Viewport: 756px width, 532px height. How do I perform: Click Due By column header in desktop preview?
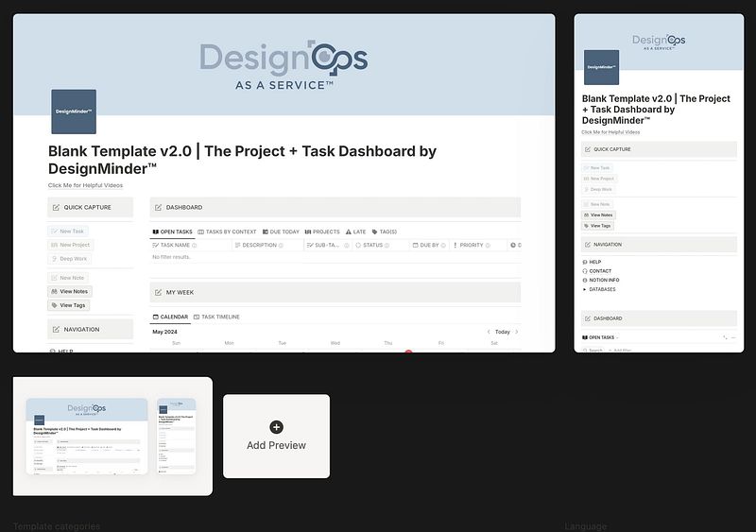[x=429, y=245]
